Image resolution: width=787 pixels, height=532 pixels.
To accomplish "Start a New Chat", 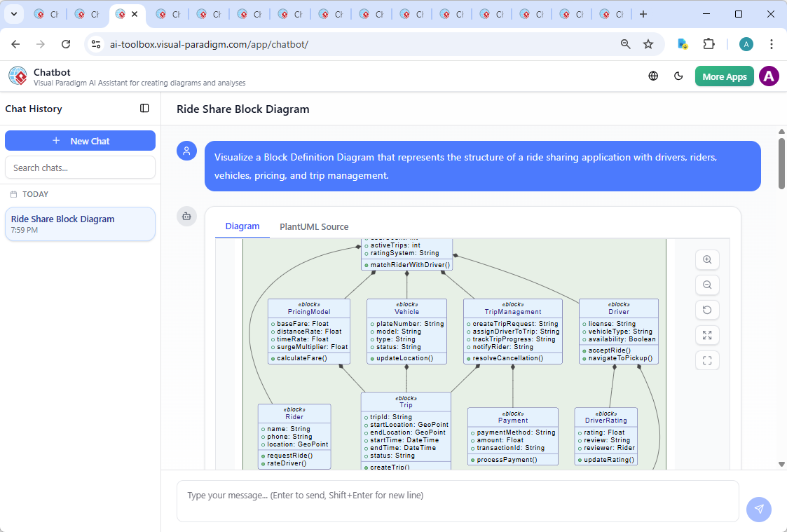I will pyautogui.click(x=80, y=140).
